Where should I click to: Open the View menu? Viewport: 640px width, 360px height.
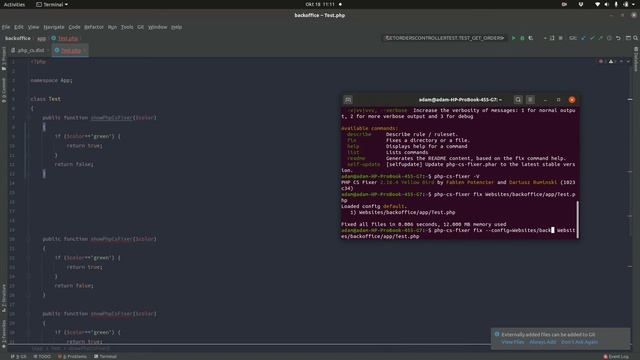tap(33, 27)
